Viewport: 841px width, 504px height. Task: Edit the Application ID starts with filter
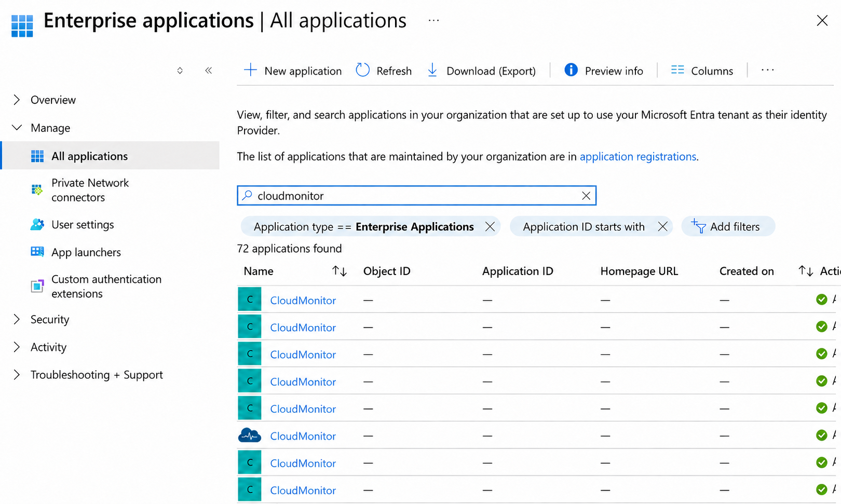click(584, 227)
